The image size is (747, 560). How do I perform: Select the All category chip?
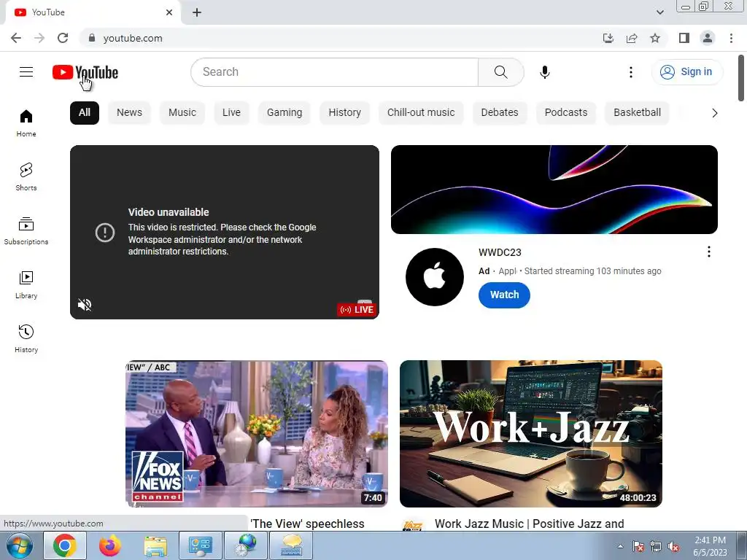pyautogui.click(x=85, y=113)
